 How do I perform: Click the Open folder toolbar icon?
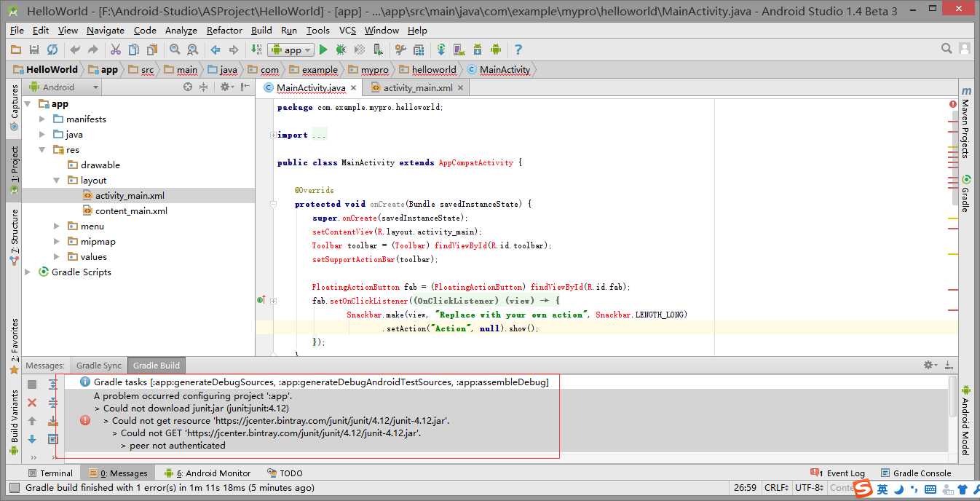click(x=16, y=50)
